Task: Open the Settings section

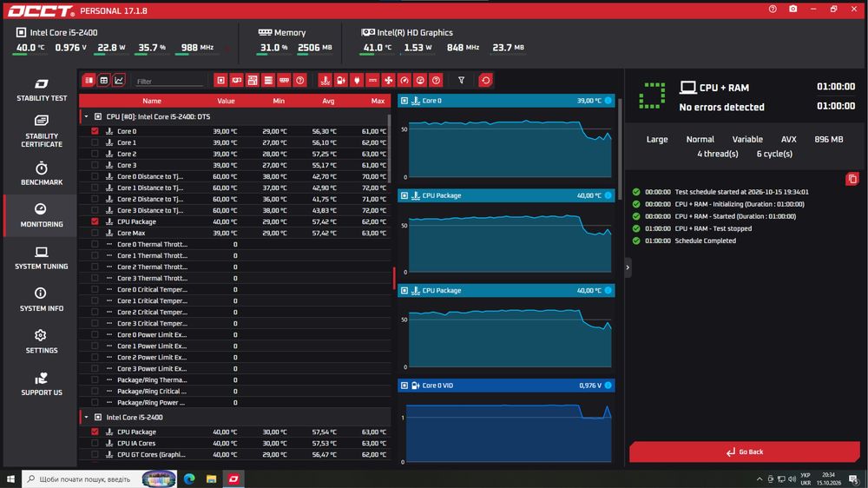Action: (x=41, y=342)
